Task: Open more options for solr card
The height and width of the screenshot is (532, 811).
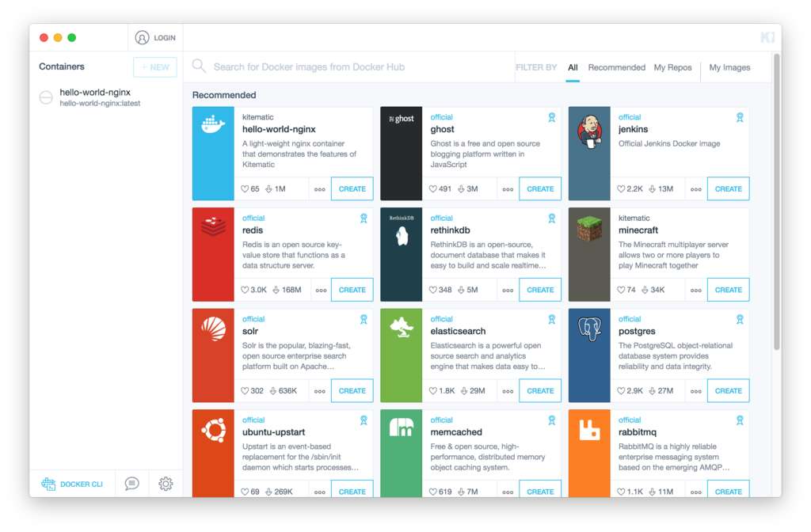Action: [320, 391]
